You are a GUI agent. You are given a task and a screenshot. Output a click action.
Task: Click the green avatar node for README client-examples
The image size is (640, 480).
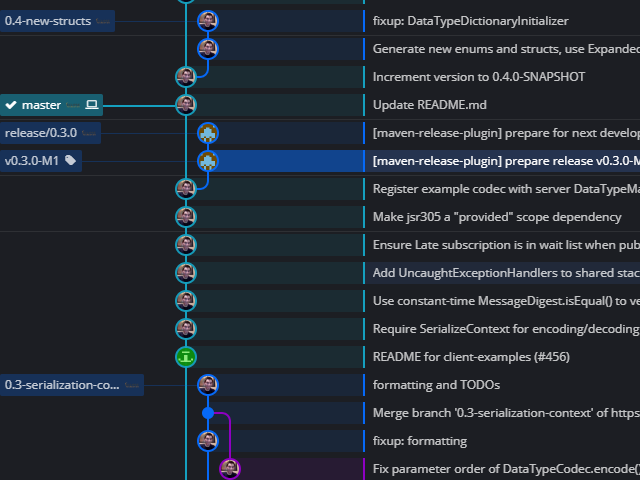click(x=186, y=356)
